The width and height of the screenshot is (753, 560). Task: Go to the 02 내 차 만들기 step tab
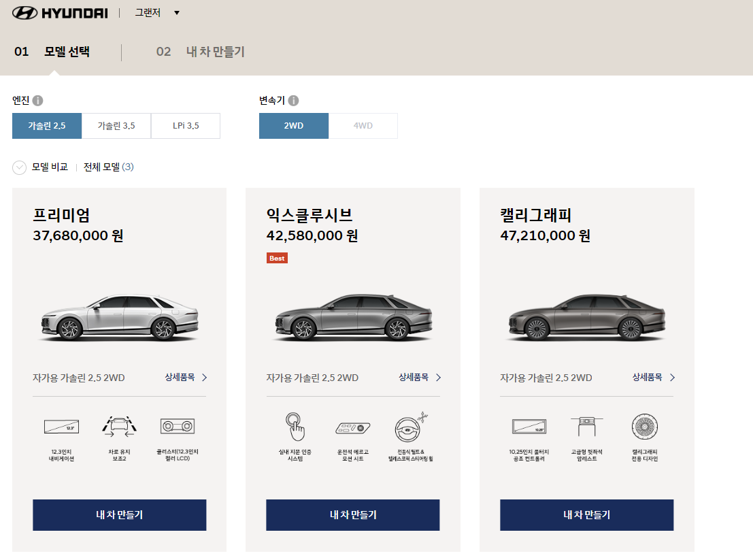coord(201,52)
